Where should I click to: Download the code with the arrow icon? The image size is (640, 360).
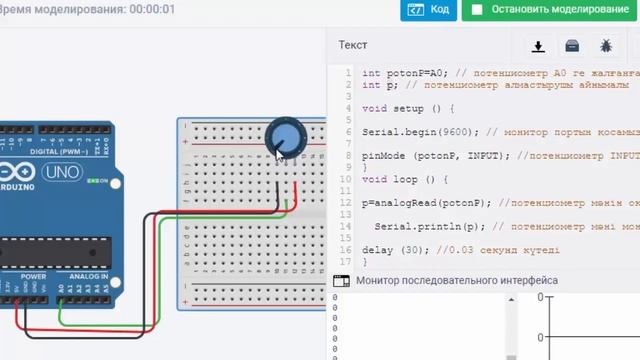[538, 47]
